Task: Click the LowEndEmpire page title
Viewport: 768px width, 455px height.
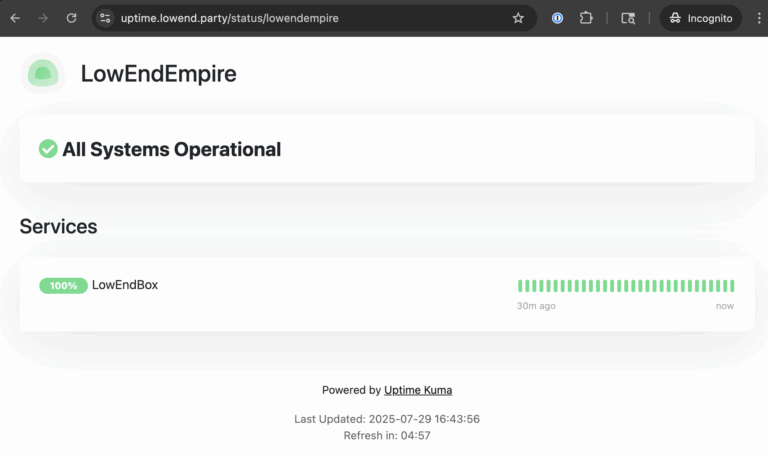Action: (x=158, y=74)
